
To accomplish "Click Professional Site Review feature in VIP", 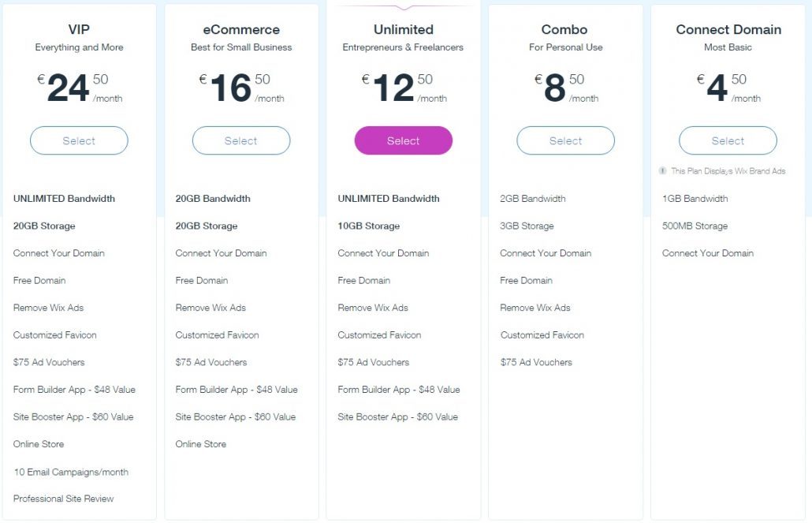I will pyautogui.click(x=63, y=499).
